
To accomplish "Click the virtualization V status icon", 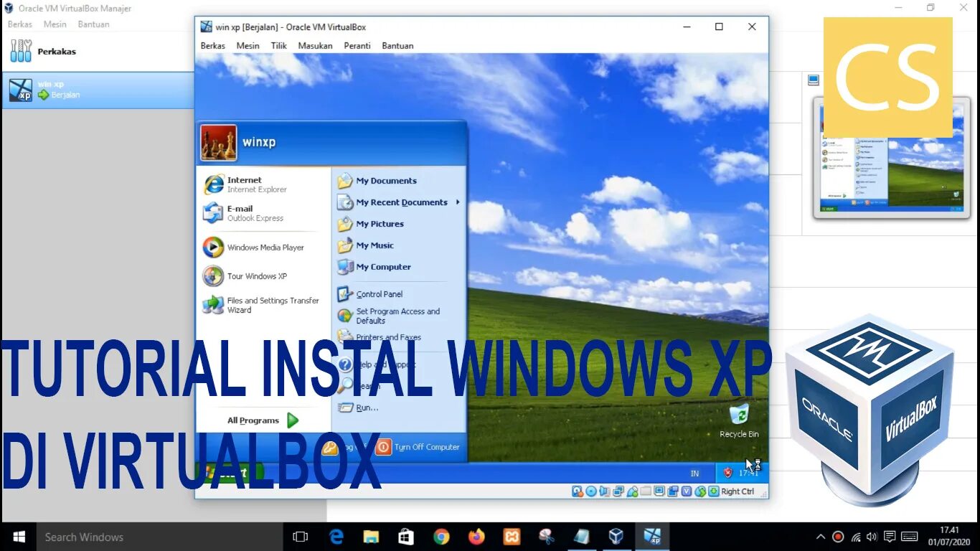I will (x=687, y=491).
